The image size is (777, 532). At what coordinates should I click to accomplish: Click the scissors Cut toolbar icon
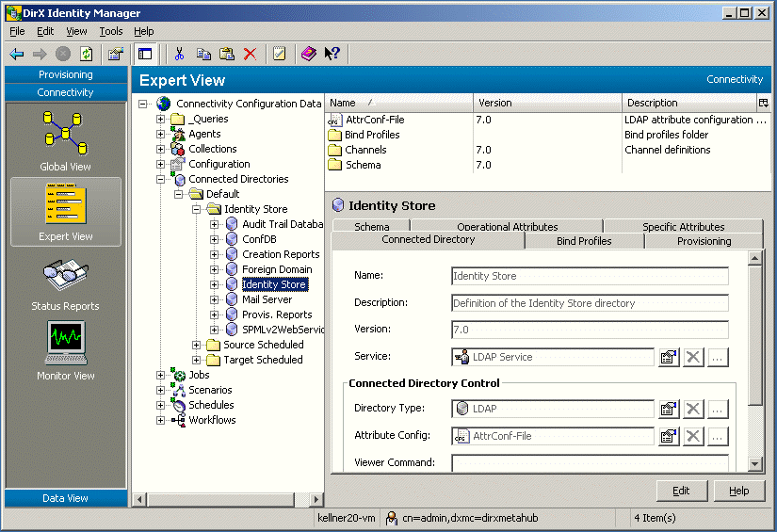tap(179, 54)
